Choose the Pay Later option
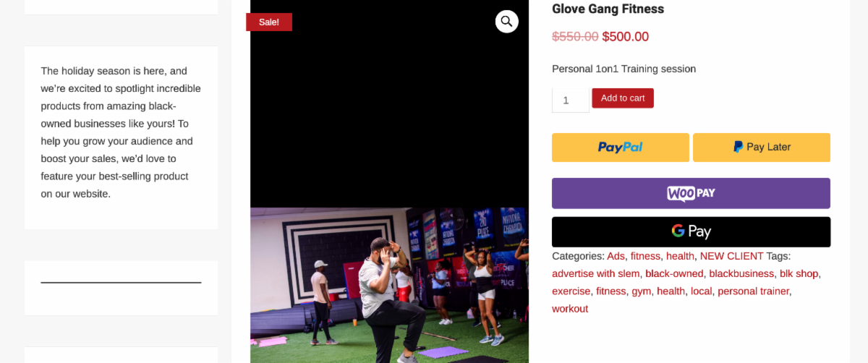 (x=761, y=147)
